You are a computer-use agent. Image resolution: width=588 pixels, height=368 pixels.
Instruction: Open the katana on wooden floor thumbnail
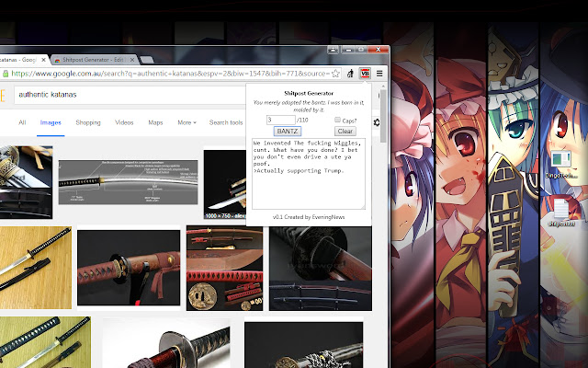pos(36,268)
